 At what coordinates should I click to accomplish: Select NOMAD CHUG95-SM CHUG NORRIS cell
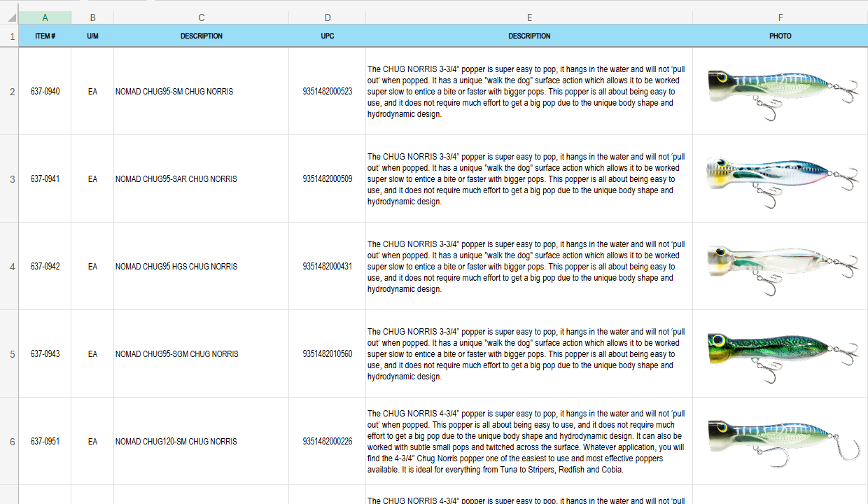click(202, 91)
